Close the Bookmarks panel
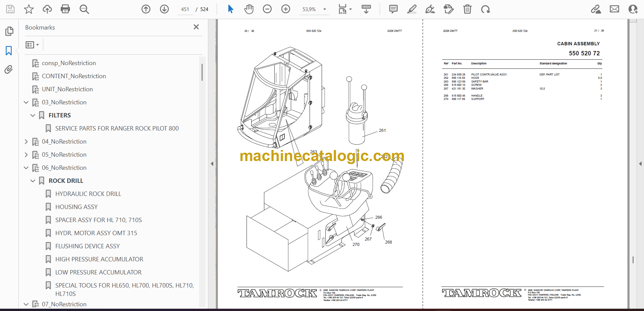Image resolution: width=644 pixels, height=311 pixels. click(196, 27)
